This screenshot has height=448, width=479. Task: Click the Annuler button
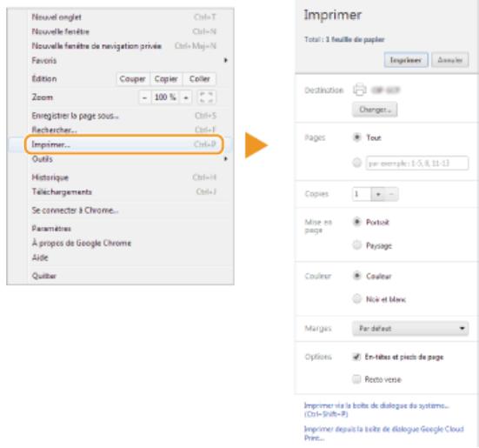[450, 60]
